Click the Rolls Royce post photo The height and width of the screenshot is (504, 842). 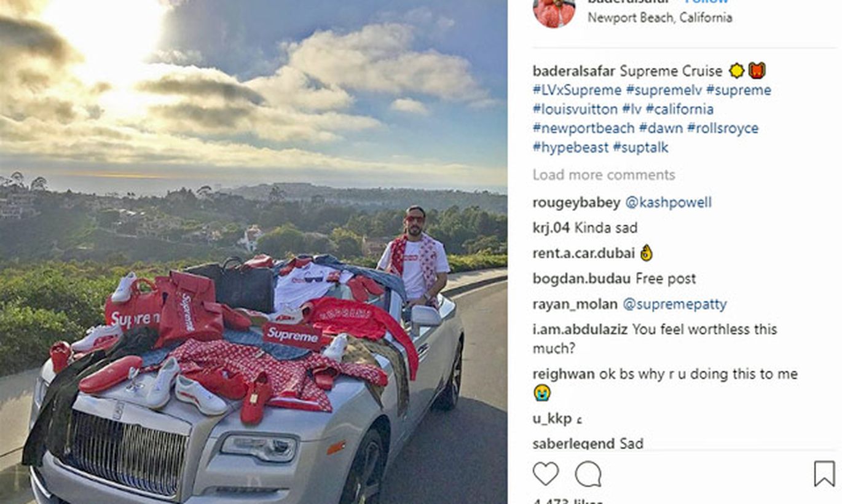(253, 252)
